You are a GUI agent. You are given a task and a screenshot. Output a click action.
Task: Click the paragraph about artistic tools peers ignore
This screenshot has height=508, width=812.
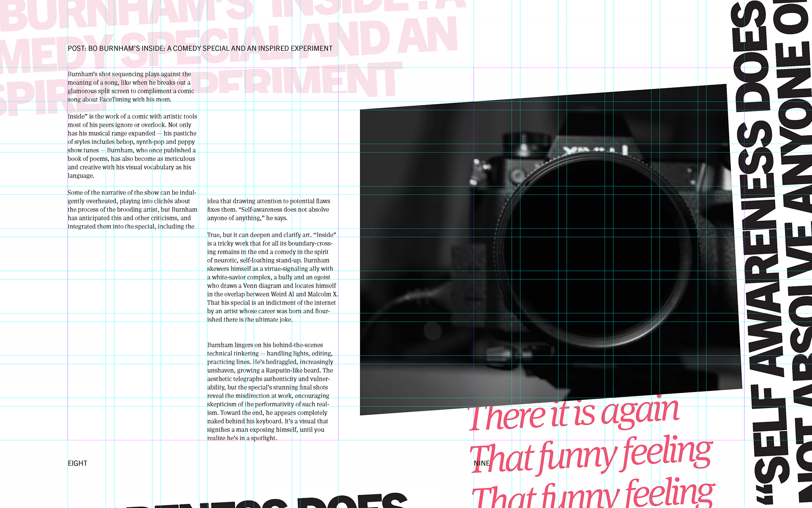click(132, 146)
